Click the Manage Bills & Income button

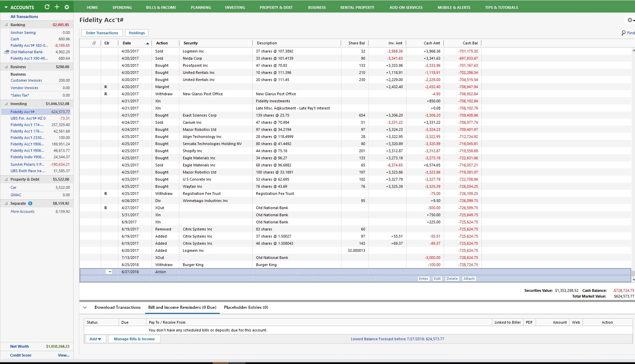(134, 339)
